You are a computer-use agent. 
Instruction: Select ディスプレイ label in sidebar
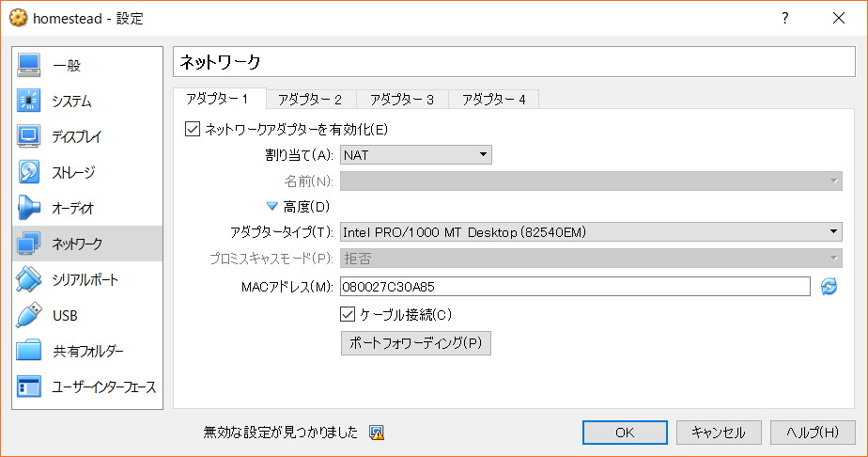coord(76,137)
